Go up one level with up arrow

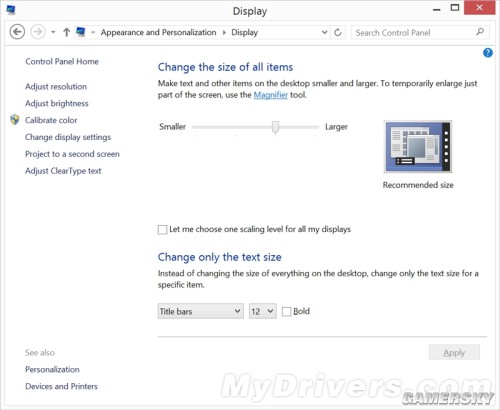coord(66,32)
